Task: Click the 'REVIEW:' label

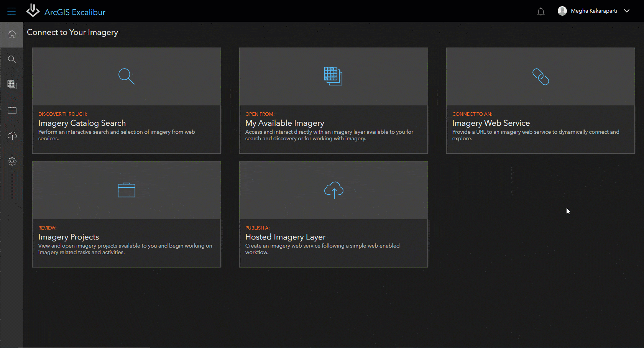Action: point(48,228)
